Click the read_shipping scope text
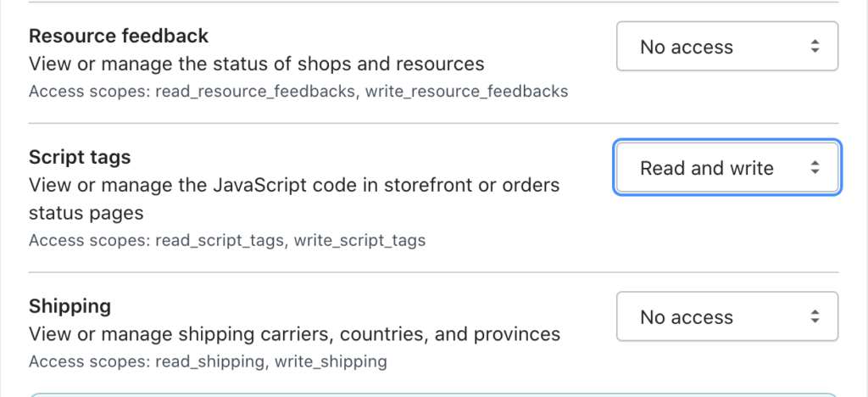The image size is (868, 397). coord(211,361)
